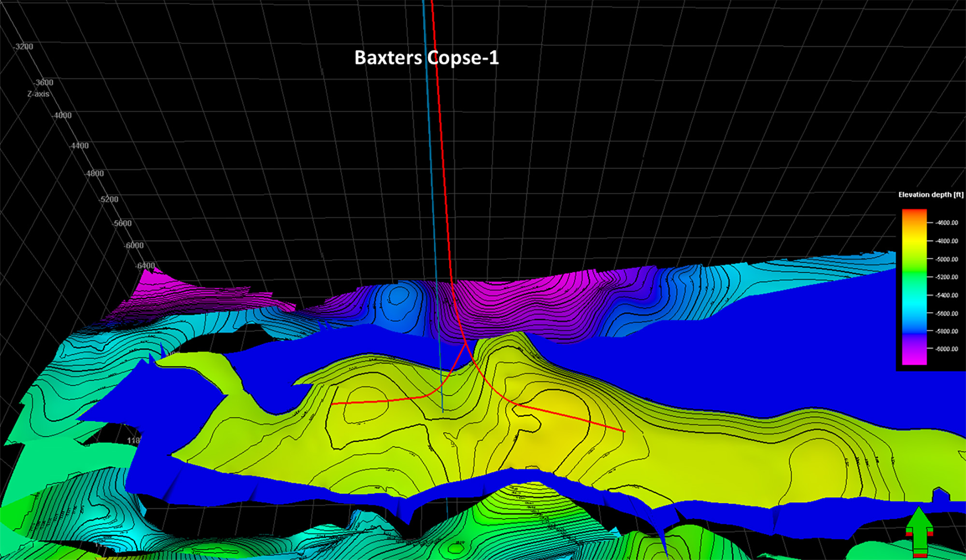The height and width of the screenshot is (560, 966).
Task: Click the left end of red lateral
Action: pos(332,404)
